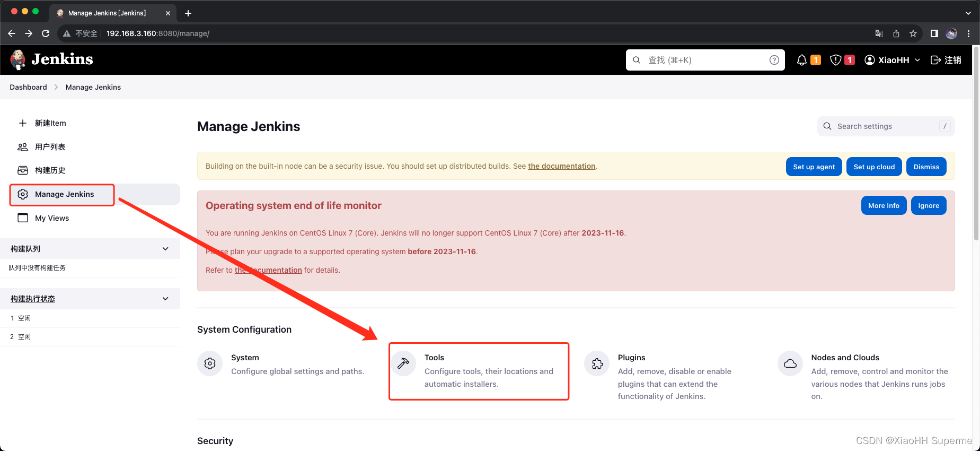The width and height of the screenshot is (980, 451).
Task: Click the My Views window icon
Action: click(x=23, y=218)
